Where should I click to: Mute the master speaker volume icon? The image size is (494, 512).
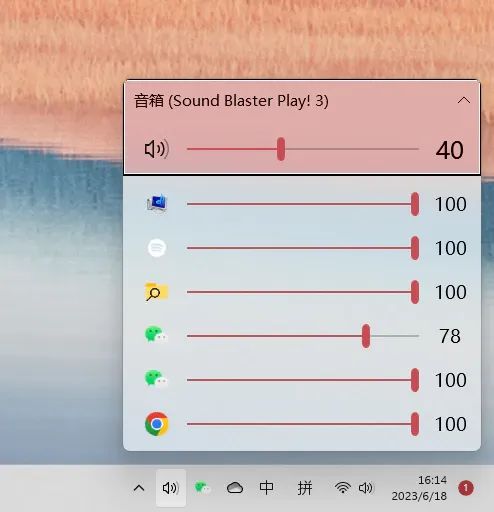pyautogui.click(x=157, y=149)
